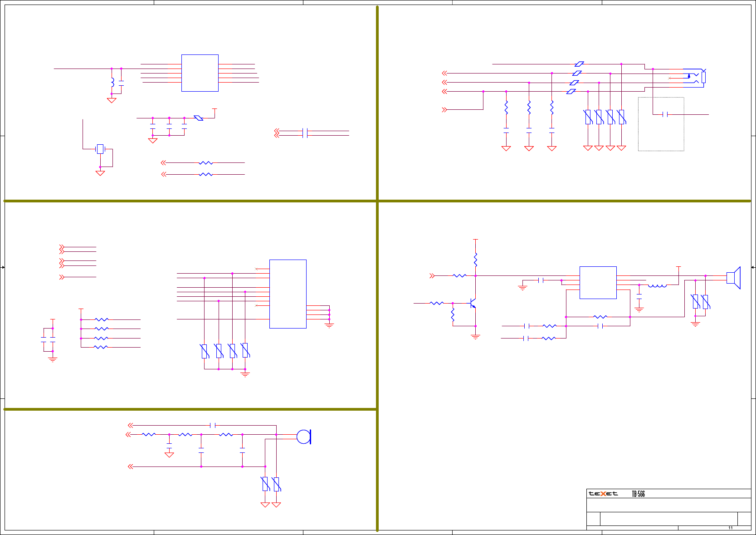Select the microphone symbol
756x535 pixels.
coord(304,437)
